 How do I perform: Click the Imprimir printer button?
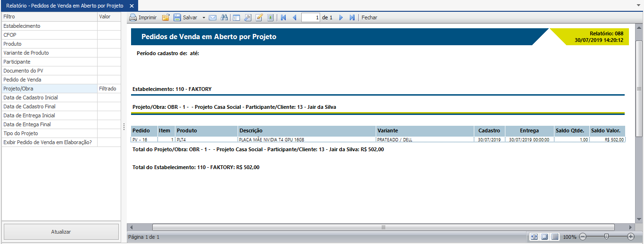[x=143, y=17]
